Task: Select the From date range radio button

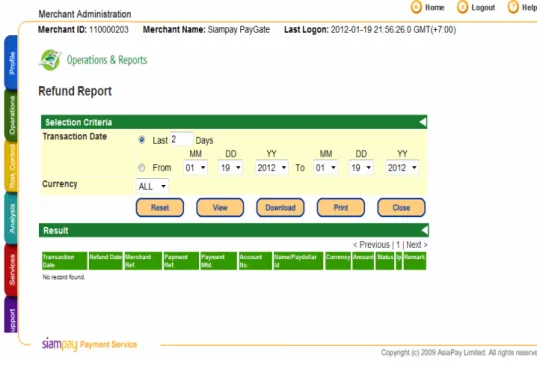Action: tap(141, 167)
